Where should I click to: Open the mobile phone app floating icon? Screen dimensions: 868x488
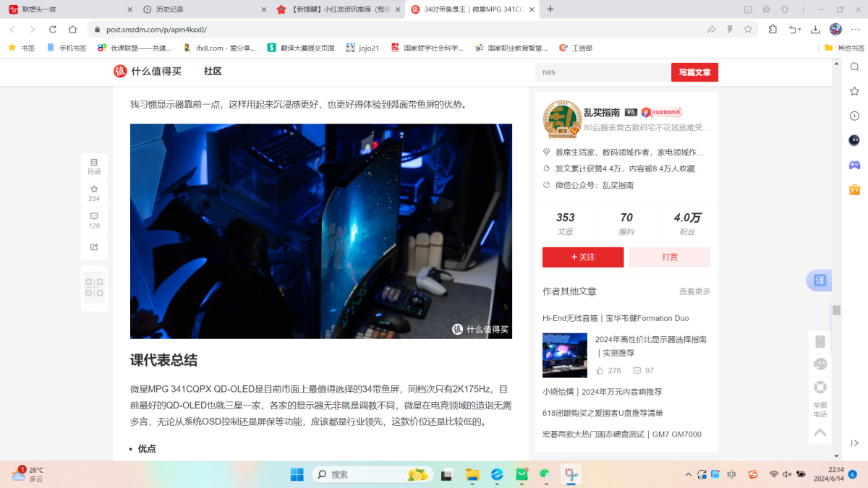click(x=820, y=342)
